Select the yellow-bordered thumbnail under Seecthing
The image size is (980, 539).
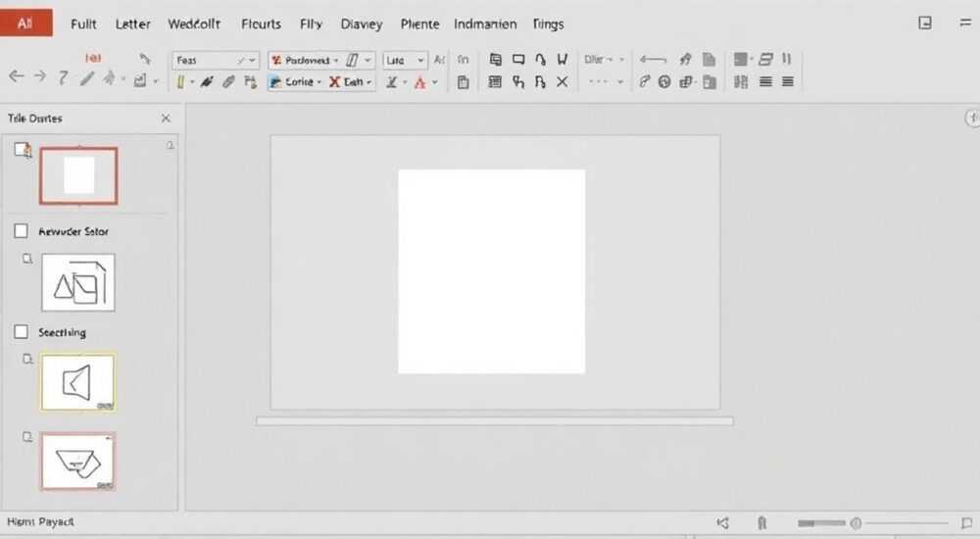tap(78, 382)
